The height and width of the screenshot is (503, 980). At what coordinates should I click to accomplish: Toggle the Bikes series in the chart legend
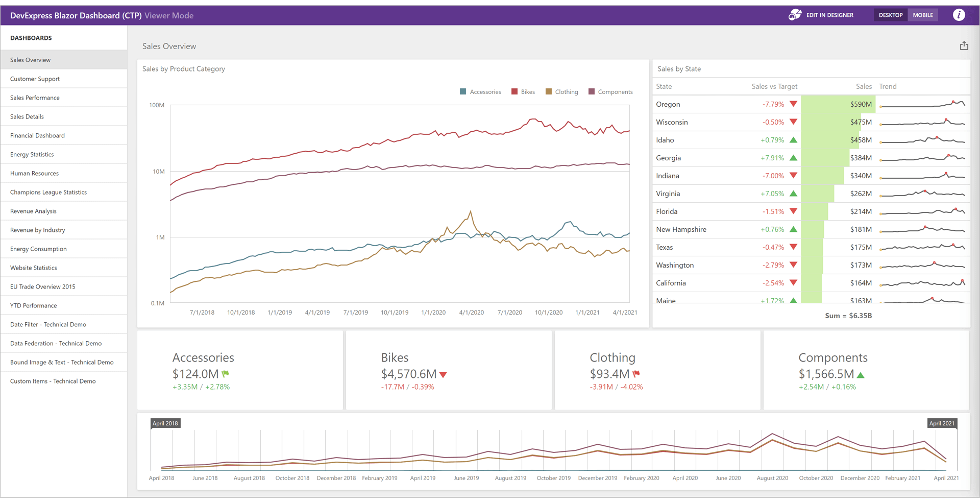coord(523,91)
